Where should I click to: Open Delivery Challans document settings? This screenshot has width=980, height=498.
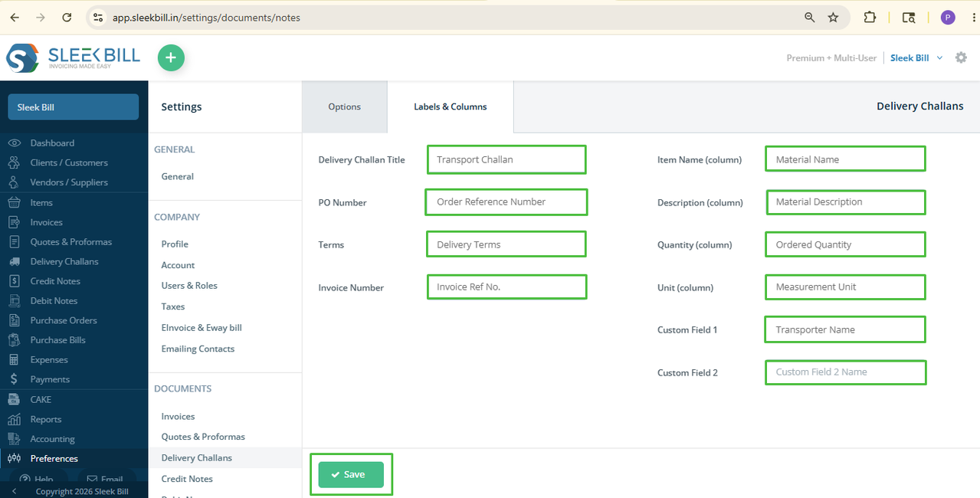(x=196, y=457)
